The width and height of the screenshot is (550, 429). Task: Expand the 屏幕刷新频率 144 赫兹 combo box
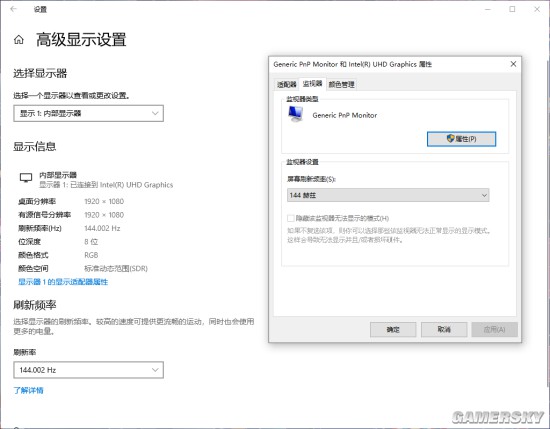tap(388, 195)
